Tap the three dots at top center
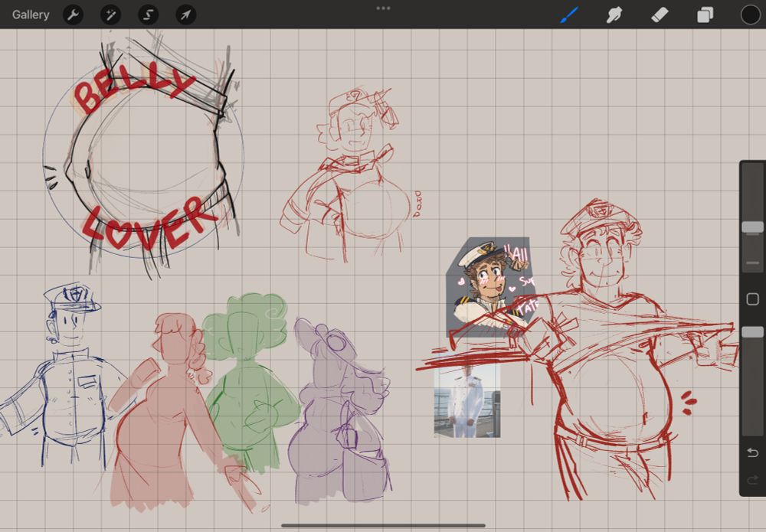766x532 pixels. tap(383, 8)
